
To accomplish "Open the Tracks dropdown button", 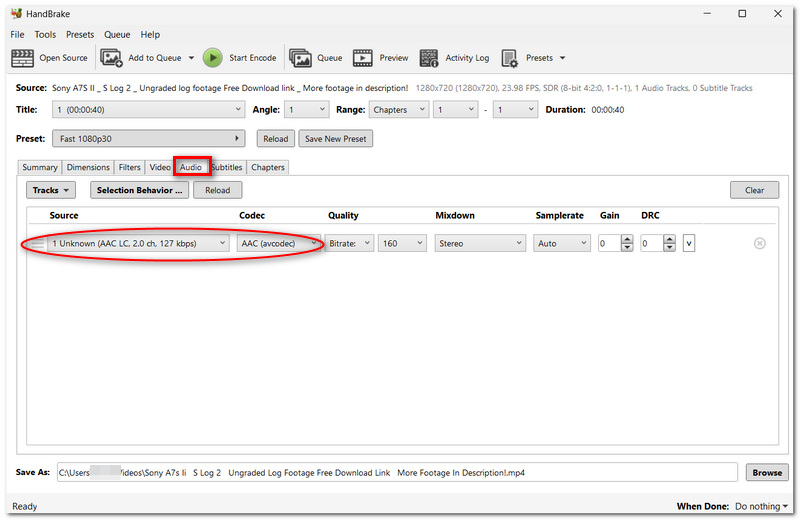I will [x=51, y=190].
